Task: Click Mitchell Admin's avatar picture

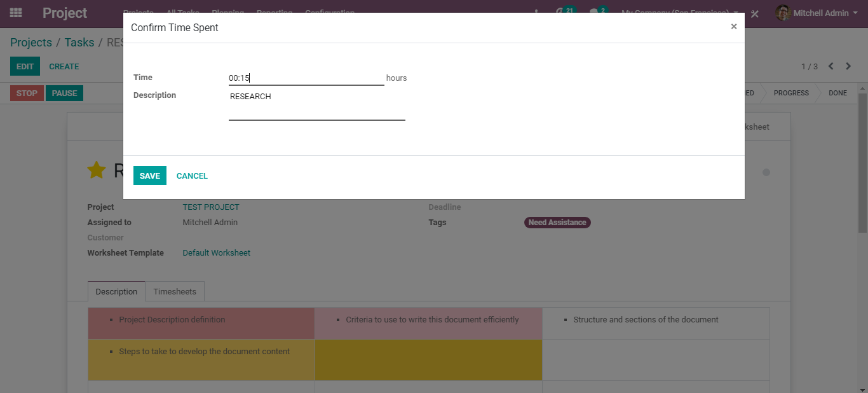Action: 782,13
